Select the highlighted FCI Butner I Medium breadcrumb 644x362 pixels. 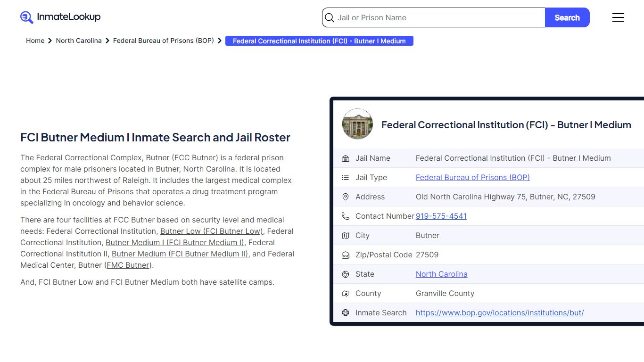click(319, 41)
